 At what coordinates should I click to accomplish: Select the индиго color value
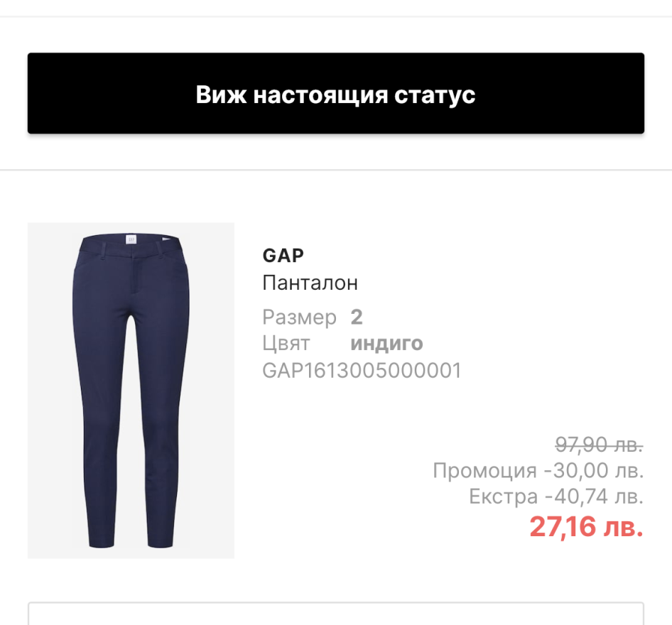tap(386, 344)
